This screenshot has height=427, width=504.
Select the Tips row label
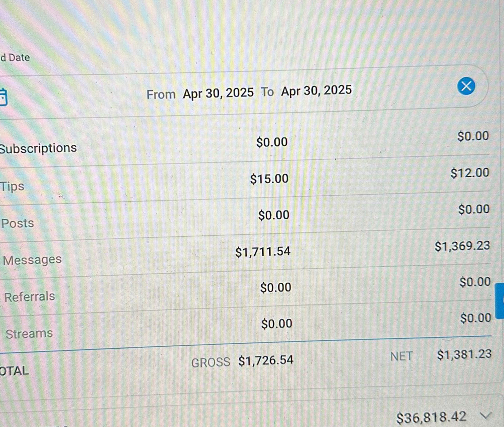[x=12, y=186]
